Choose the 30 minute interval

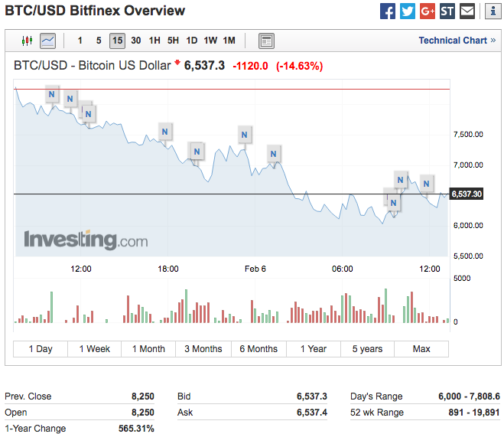pos(136,41)
